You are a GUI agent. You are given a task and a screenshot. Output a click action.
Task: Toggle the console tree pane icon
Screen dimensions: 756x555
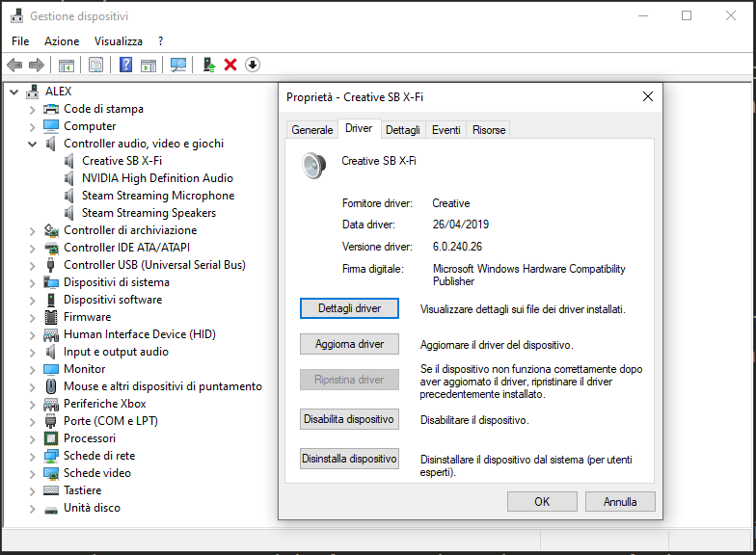(66, 65)
